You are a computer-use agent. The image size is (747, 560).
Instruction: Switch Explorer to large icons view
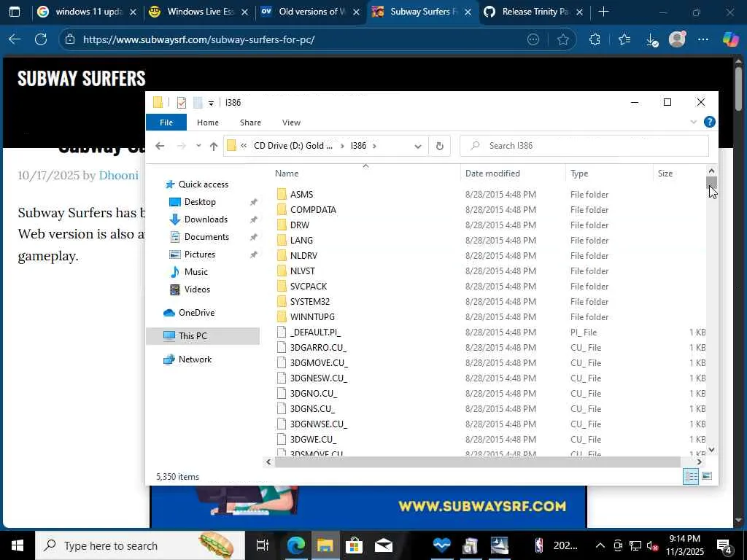click(707, 476)
